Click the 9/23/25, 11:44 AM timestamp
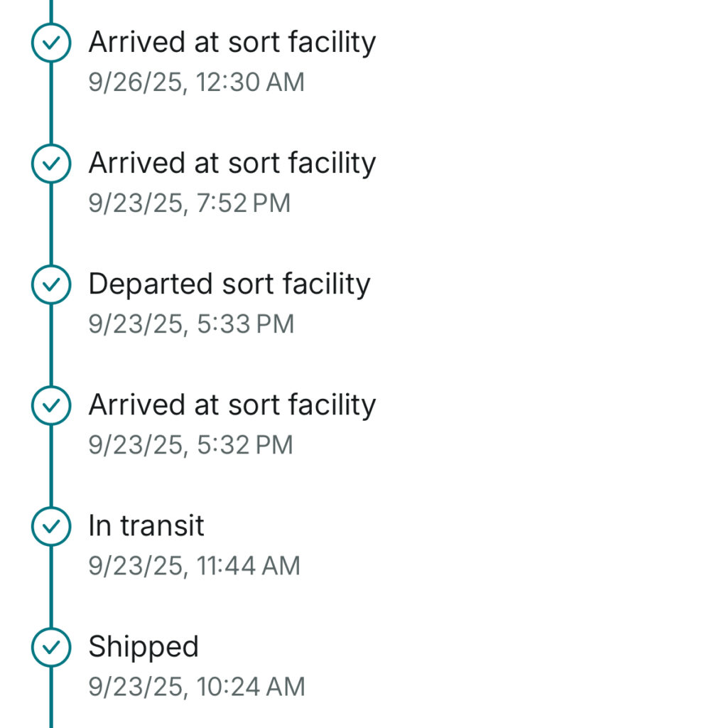The image size is (714, 728). (194, 566)
